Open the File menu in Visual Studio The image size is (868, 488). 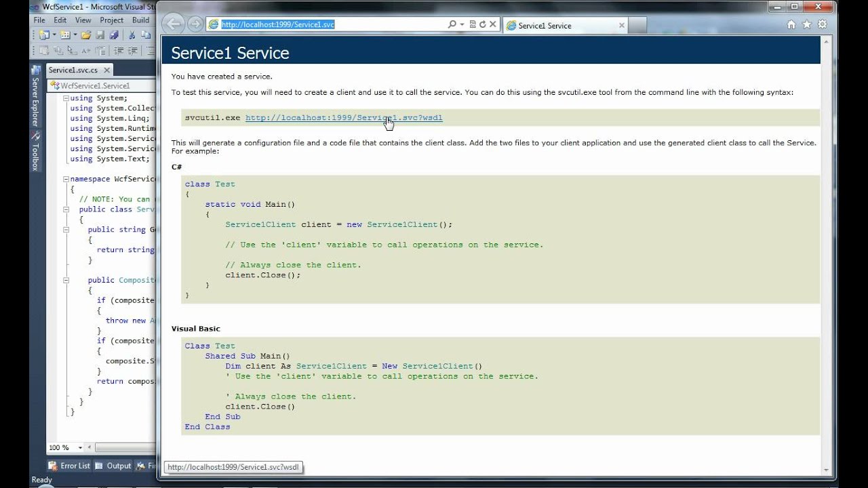tap(39, 20)
